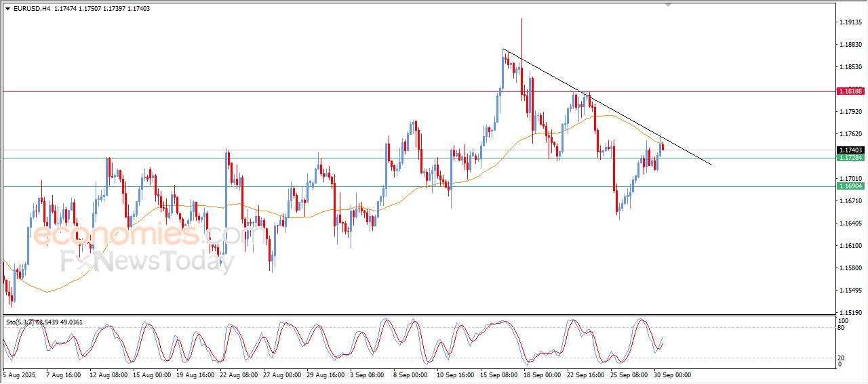Click the 1.15190 price axis label
The width and height of the screenshot is (868, 384).
(850, 313)
